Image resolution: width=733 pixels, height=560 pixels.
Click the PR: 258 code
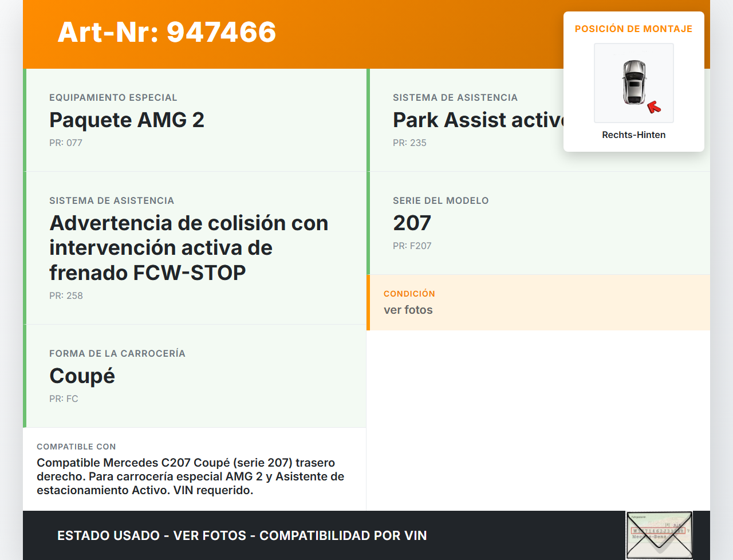(66, 296)
